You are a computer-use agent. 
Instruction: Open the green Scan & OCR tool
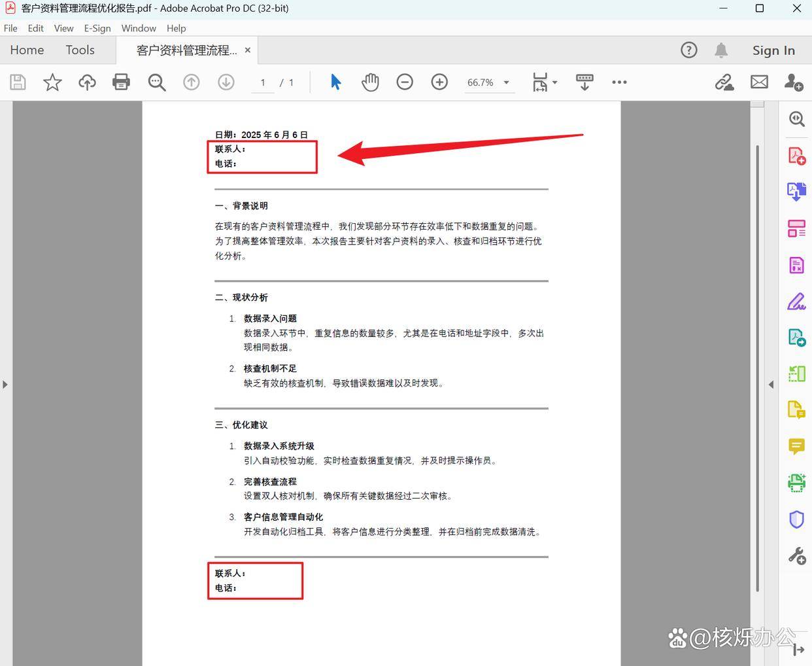point(796,483)
